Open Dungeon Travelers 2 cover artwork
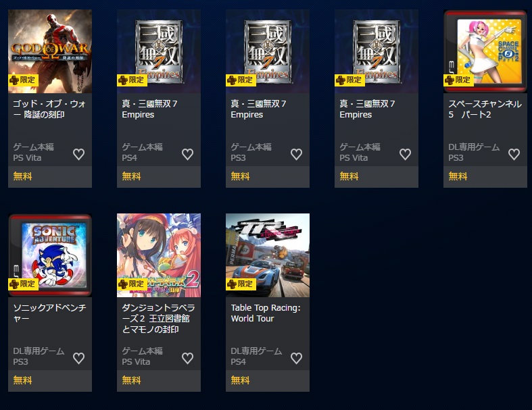The width and height of the screenshot is (532, 410). click(159, 255)
